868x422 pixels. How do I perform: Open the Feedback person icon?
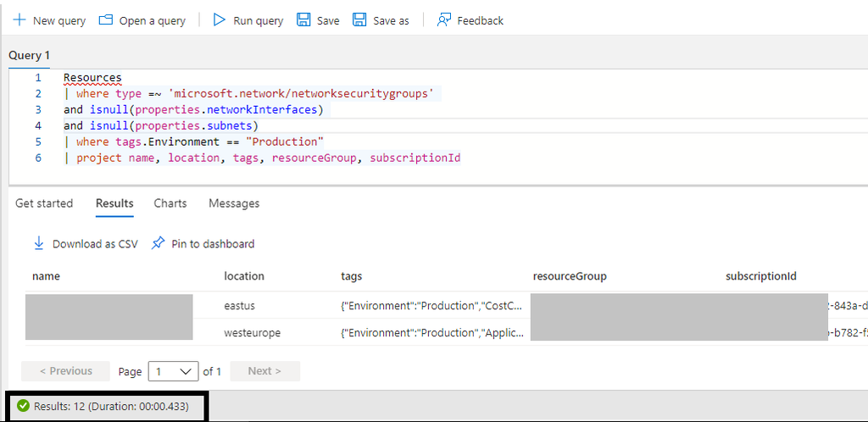[x=444, y=20]
